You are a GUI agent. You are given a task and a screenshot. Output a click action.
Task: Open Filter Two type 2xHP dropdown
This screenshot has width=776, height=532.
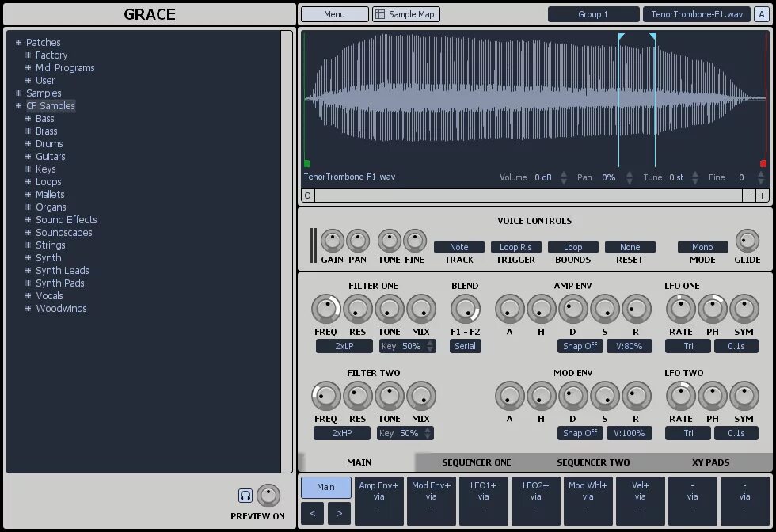[342, 433]
